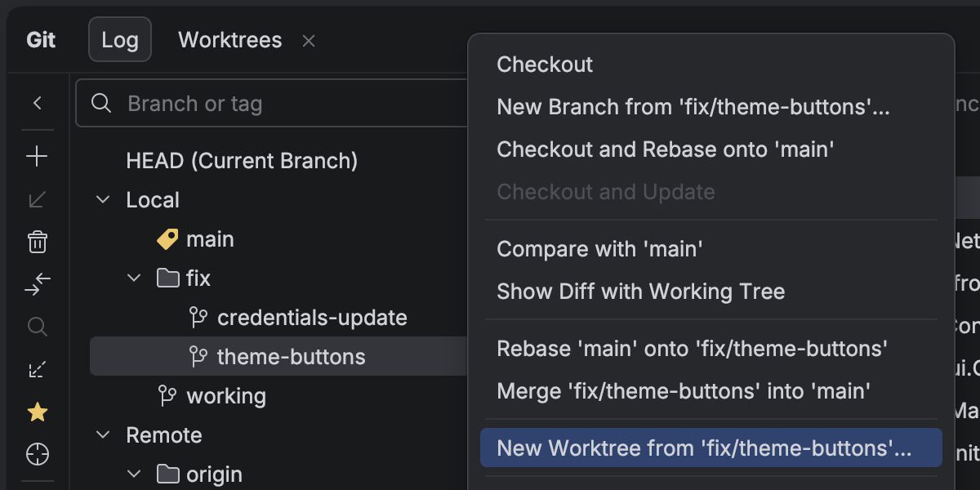Collapse the origin folder node
The width and height of the screenshot is (980, 490).
[x=134, y=474]
